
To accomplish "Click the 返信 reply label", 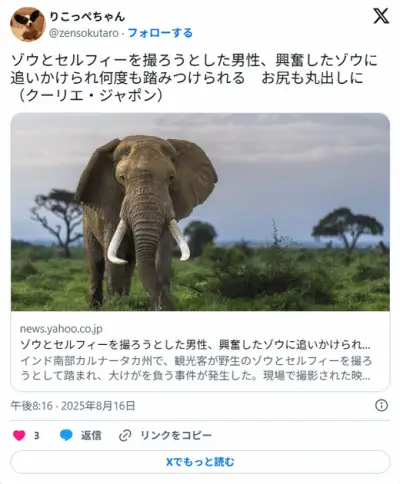I will (91, 435).
